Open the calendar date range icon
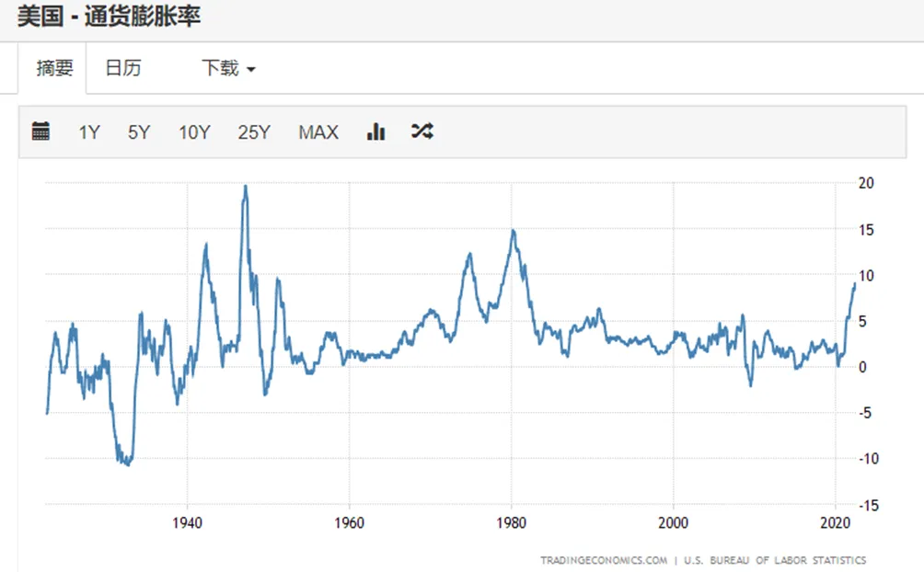Viewport: 924px width, 572px height. (40, 132)
